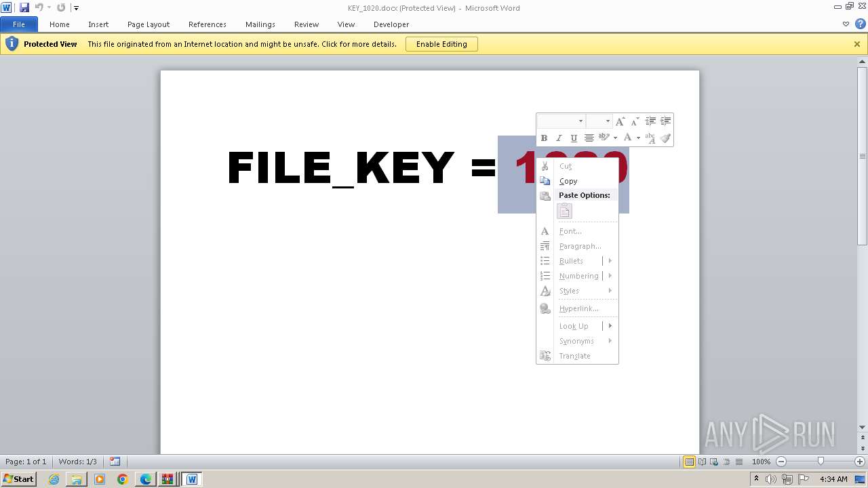This screenshot has height=488, width=868.
Task: Open Google Chrome from the taskbar
Action: (123, 479)
